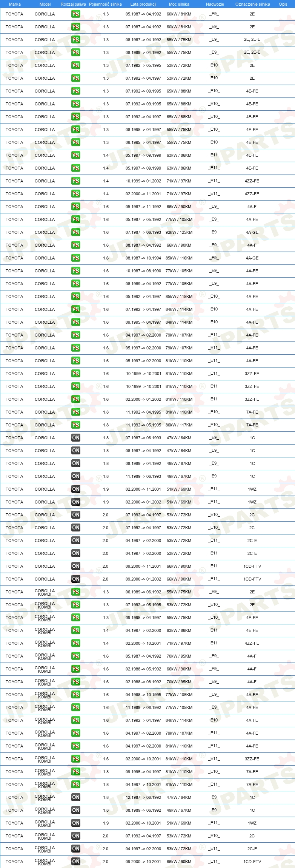Click the Marka column header
The height and width of the screenshot is (868, 295).
(15, 4)
